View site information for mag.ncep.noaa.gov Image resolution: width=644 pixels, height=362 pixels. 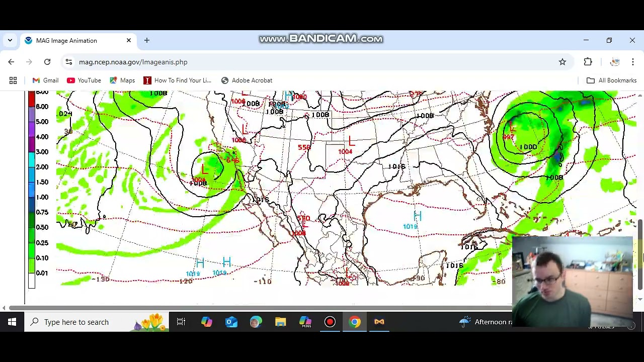tap(69, 62)
